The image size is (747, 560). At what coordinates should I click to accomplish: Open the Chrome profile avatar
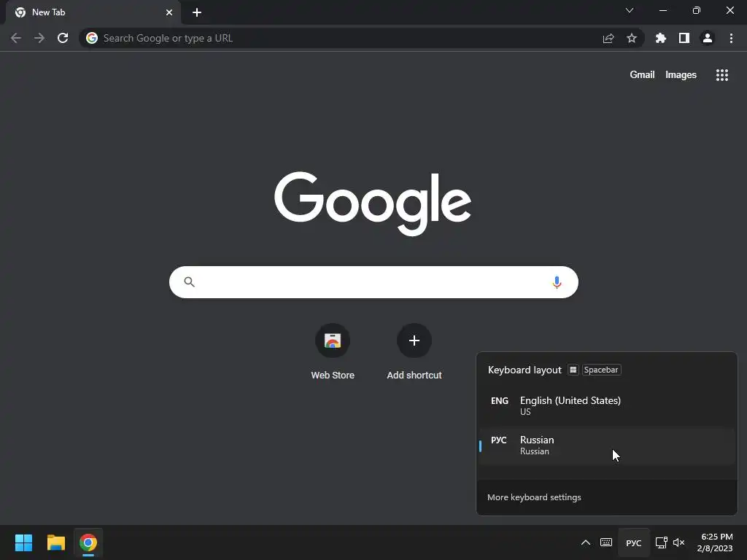point(708,38)
